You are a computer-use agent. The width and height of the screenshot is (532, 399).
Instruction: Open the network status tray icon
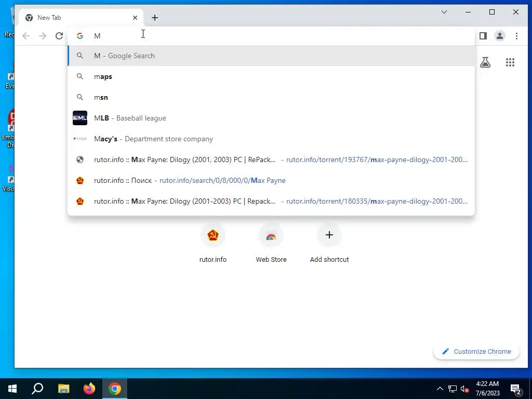(453, 389)
